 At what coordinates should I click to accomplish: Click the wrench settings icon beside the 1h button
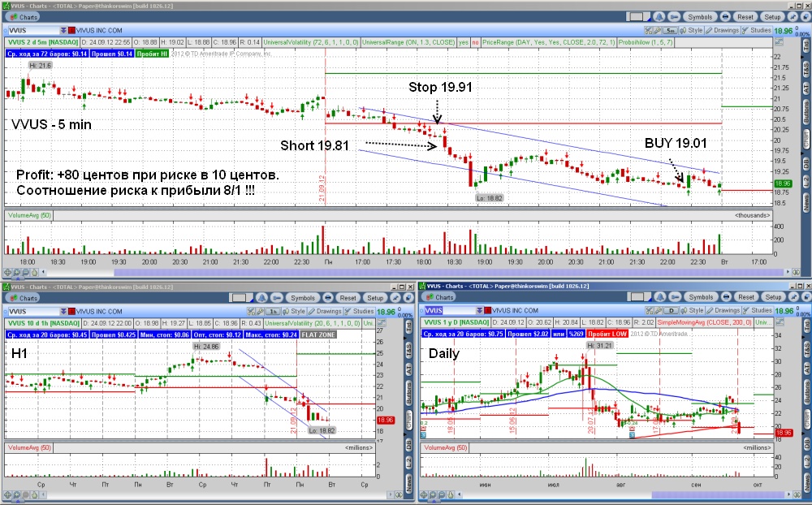pos(260,311)
